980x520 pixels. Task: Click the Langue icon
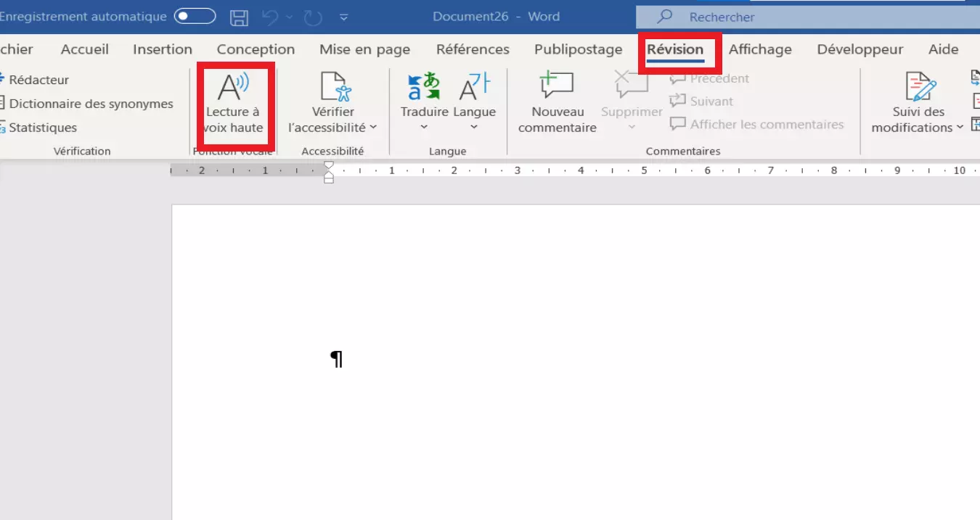[x=474, y=86]
